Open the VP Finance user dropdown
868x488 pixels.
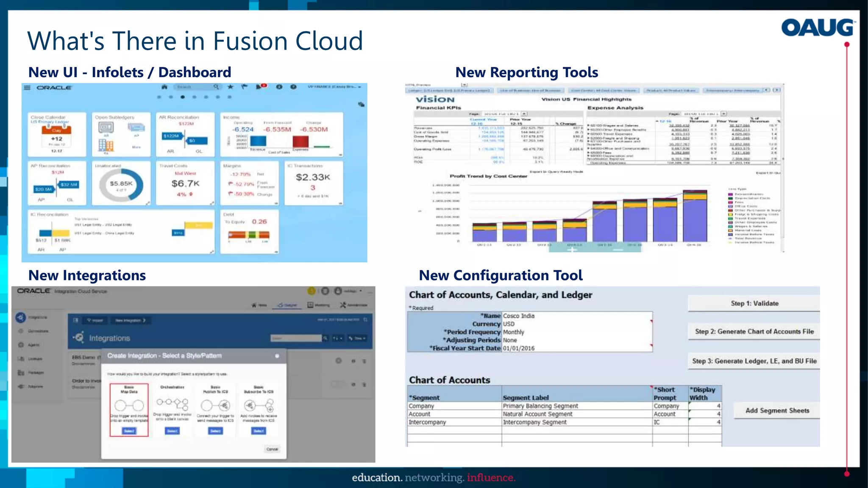pyautogui.click(x=334, y=87)
